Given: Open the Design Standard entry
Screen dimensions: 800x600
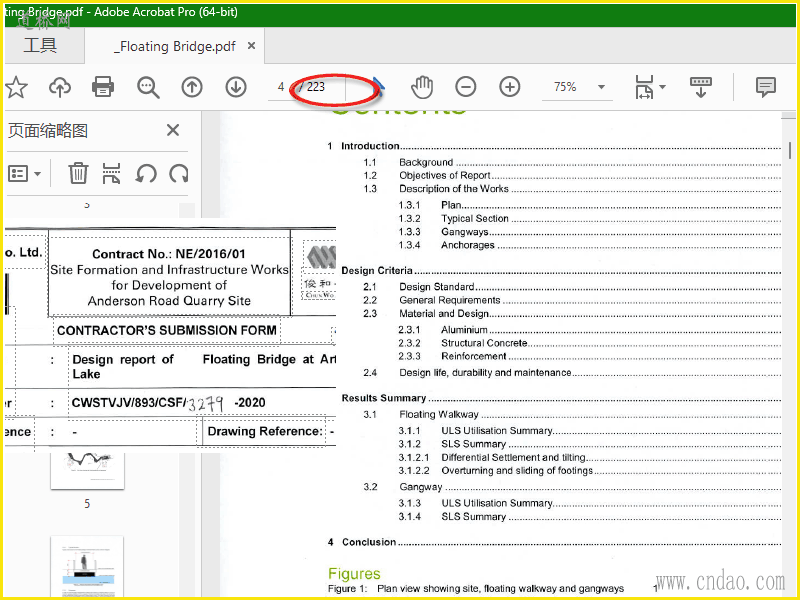Looking at the screenshot, I should (572, 287).
